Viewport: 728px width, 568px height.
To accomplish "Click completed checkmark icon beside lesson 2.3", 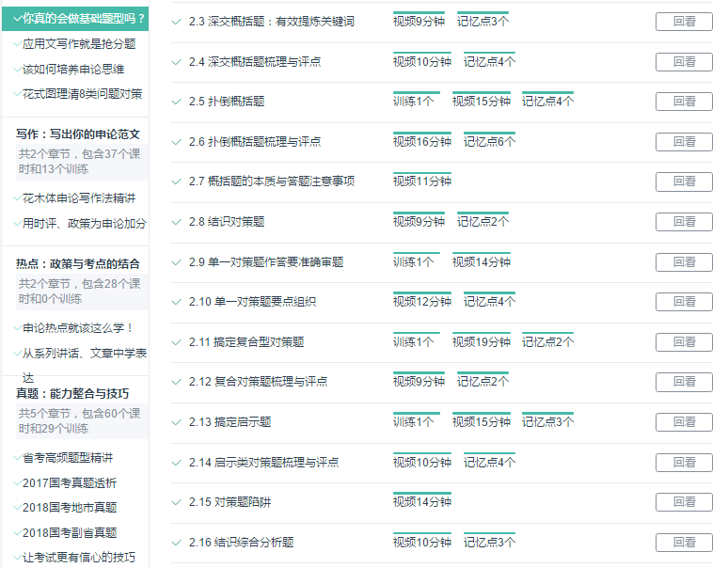I will pyautogui.click(x=177, y=22).
